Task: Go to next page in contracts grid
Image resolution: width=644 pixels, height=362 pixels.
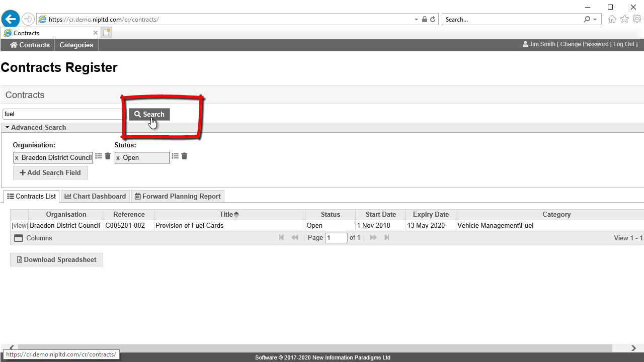Action: pos(373,238)
